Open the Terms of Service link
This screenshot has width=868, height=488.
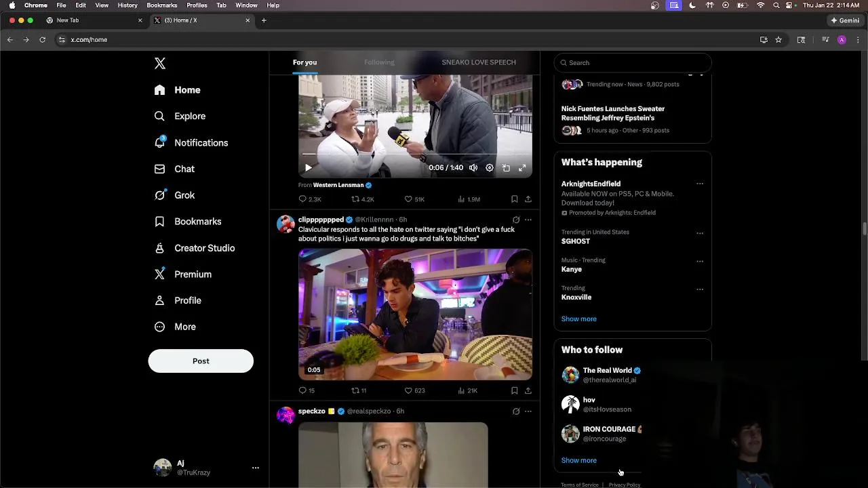tap(579, 485)
